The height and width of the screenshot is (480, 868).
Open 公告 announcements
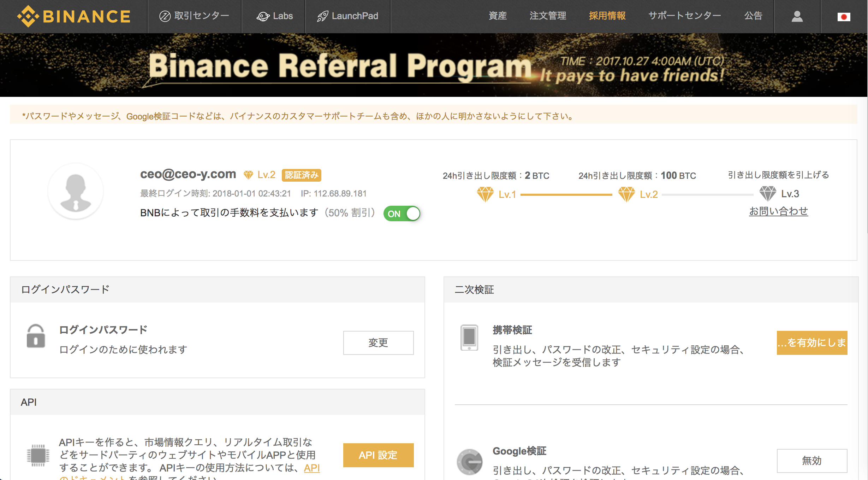pos(753,16)
